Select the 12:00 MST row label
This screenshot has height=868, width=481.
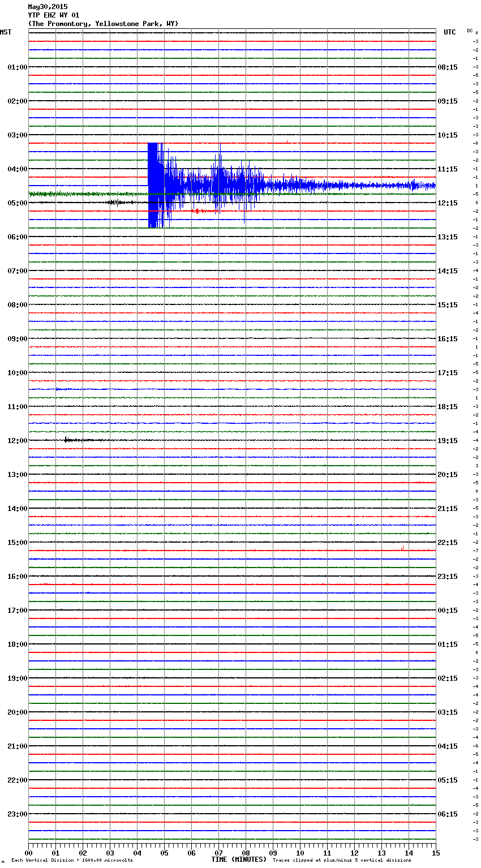(x=18, y=441)
